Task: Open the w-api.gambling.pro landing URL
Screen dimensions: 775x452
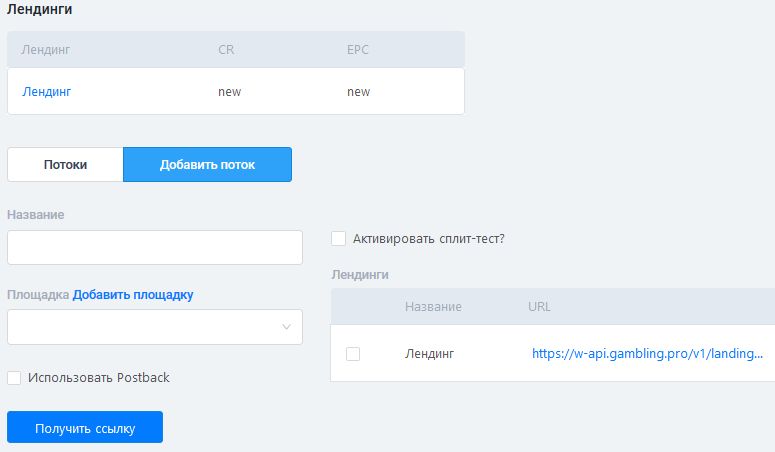Action: 648,354
